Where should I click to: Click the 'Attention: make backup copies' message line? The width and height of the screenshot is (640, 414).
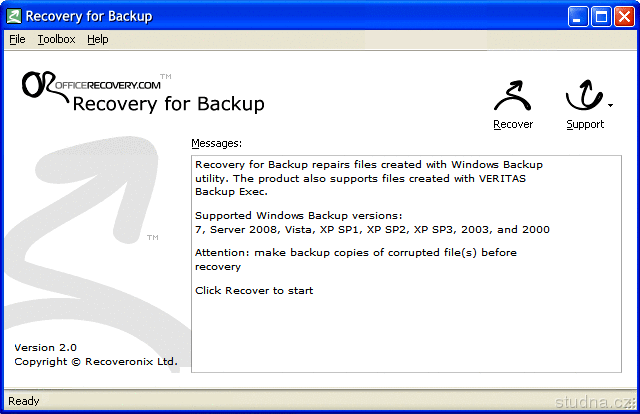point(356,259)
